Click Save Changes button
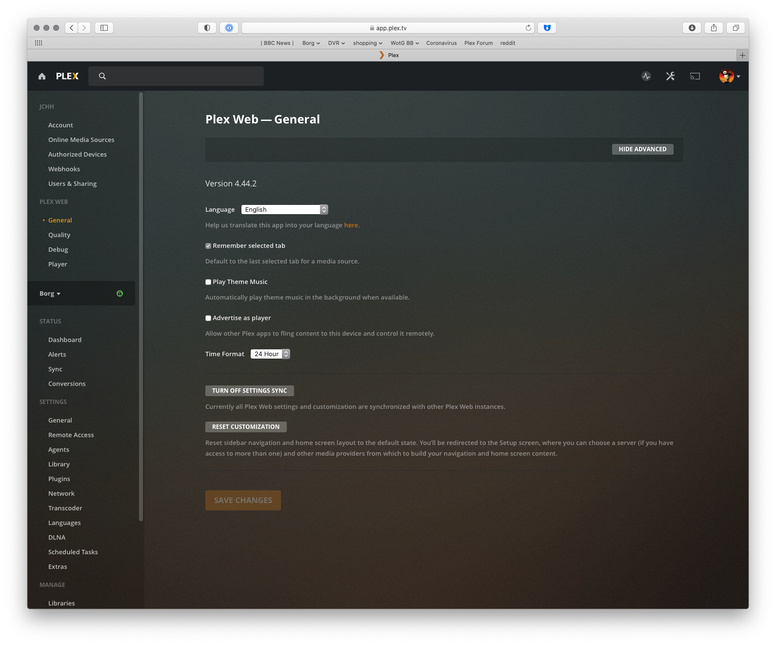Image resolution: width=776 pixels, height=645 pixels. coord(243,500)
